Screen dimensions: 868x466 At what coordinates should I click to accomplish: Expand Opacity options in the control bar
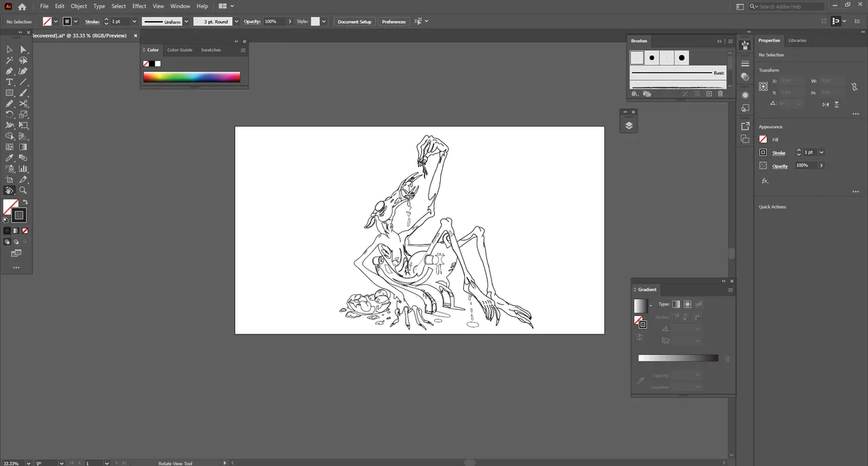290,22
